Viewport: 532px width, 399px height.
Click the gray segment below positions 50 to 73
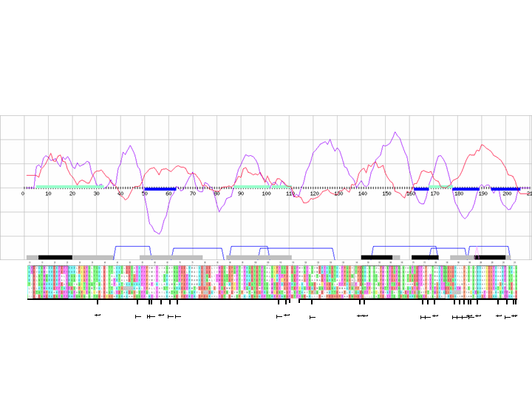click(171, 257)
